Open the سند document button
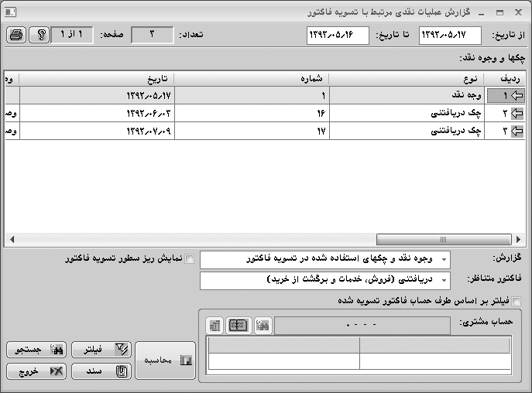Image resolution: width=532 pixels, height=393 pixels. [101, 371]
